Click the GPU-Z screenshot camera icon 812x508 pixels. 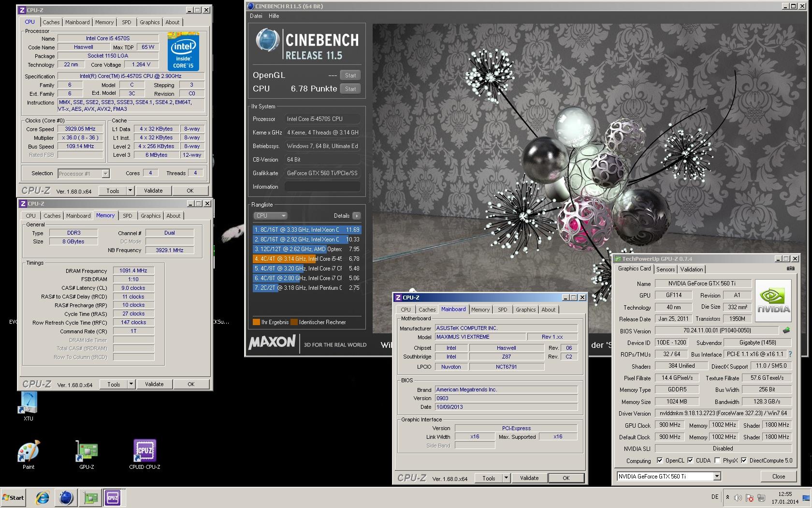[x=791, y=268]
